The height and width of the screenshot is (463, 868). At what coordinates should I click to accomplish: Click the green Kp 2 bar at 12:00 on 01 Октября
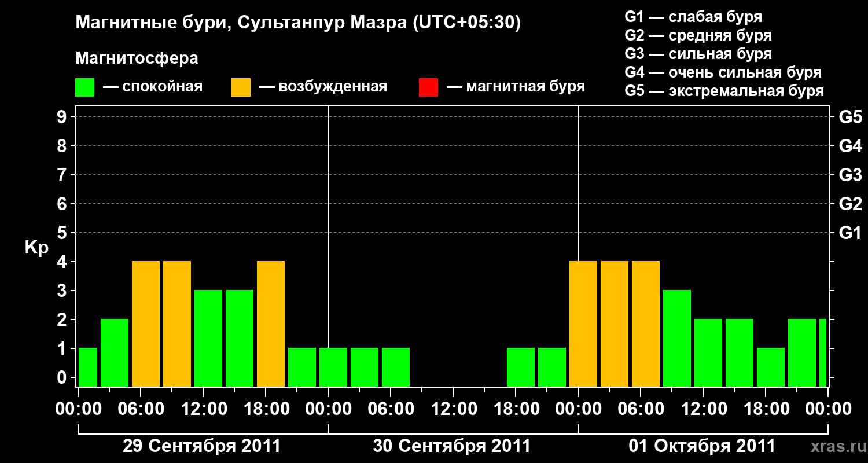click(x=708, y=353)
